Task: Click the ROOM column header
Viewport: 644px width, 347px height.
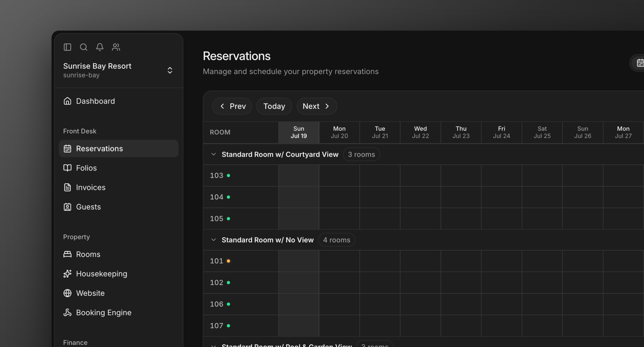Action: point(241,132)
